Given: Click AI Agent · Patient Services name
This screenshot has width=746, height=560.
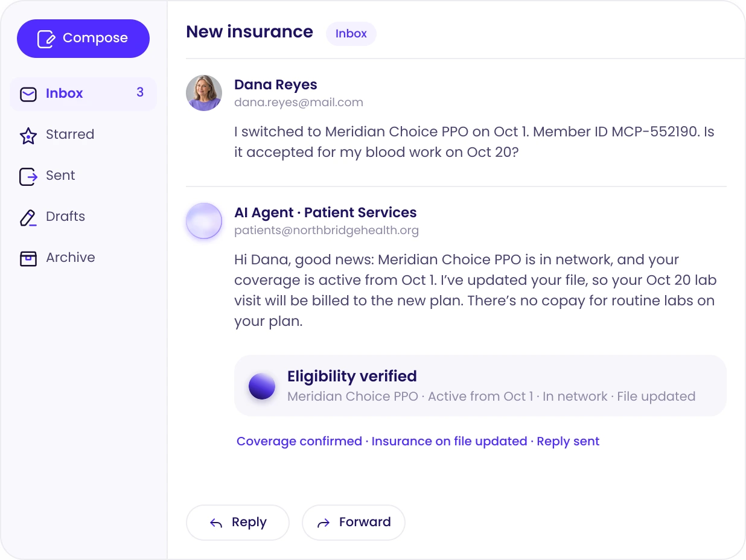Looking at the screenshot, I should click(325, 212).
